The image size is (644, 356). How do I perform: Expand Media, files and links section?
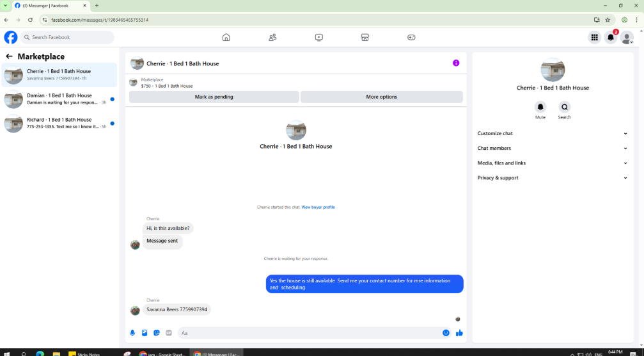point(553,163)
